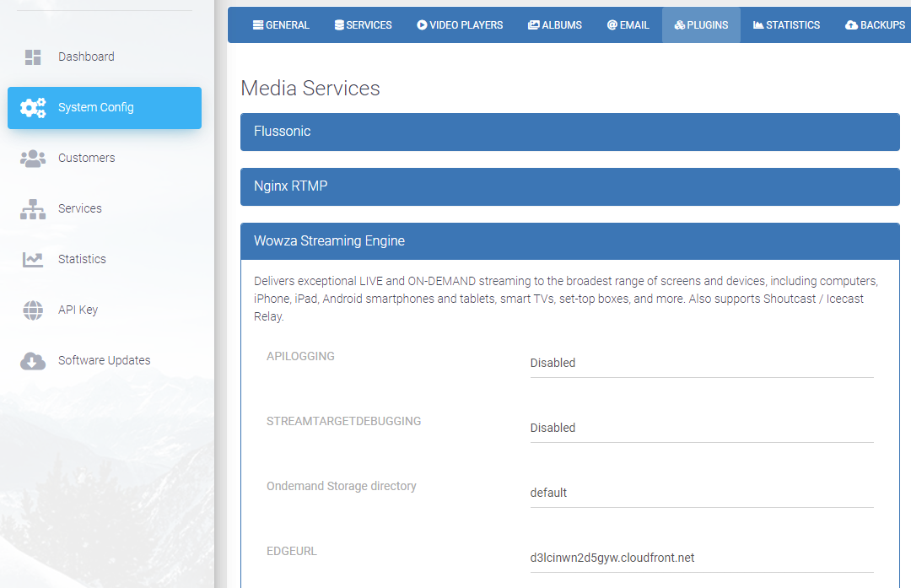Click the STREAMTARGETDEBUGGING label
Viewport: 911px width, 588px height.
tap(343, 421)
